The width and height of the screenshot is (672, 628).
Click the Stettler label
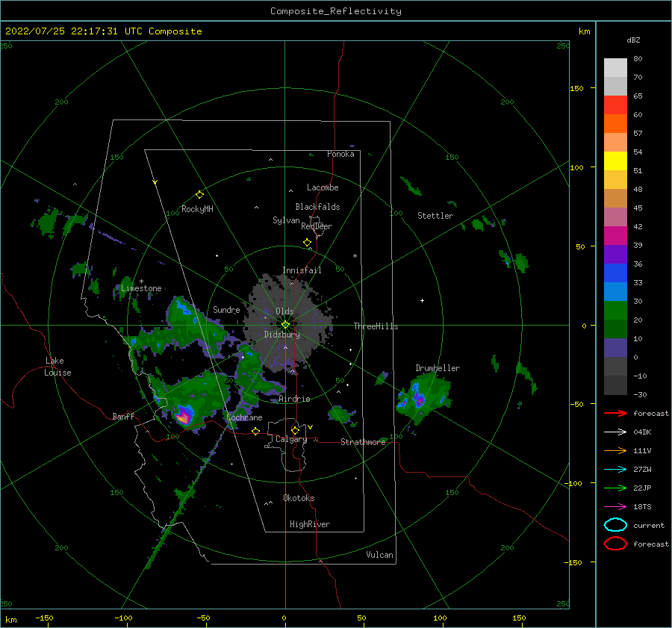(435, 216)
